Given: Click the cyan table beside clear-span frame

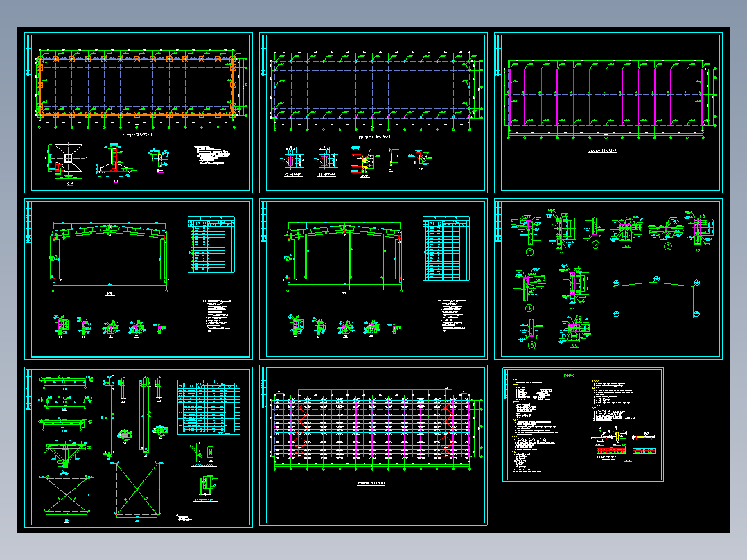Looking at the screenshot, I should pyautogui.click(x=211, y=245).
